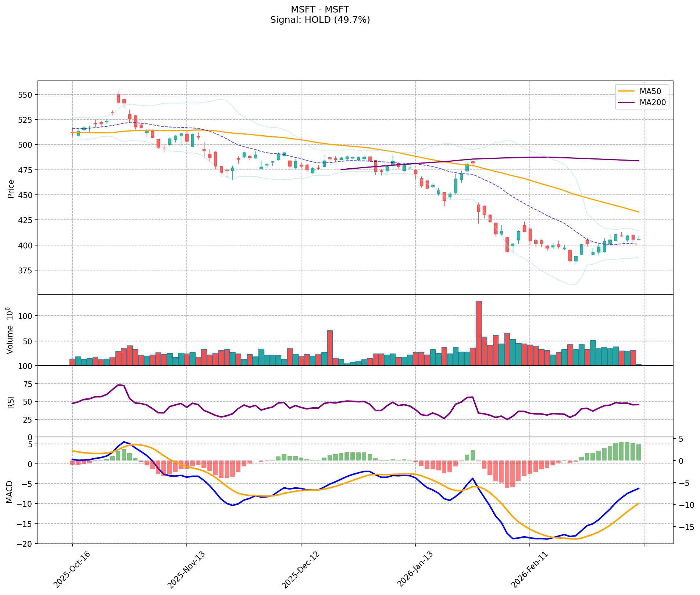This screenshot has height=595, width=700.
Task: Click the 2025-Dec-12 date tick label
Action: [x=300, y=569]
